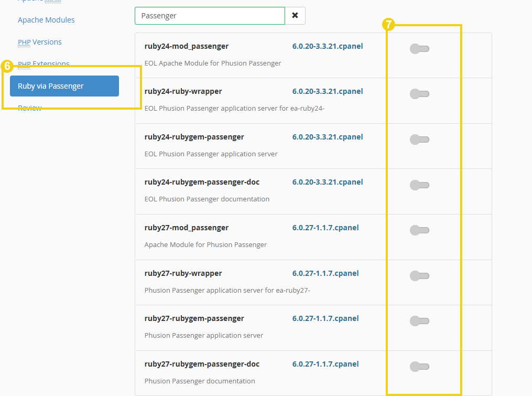Clear the Passenger search query
This screenshot has width=532, height=396.
[x=295, y=16]
